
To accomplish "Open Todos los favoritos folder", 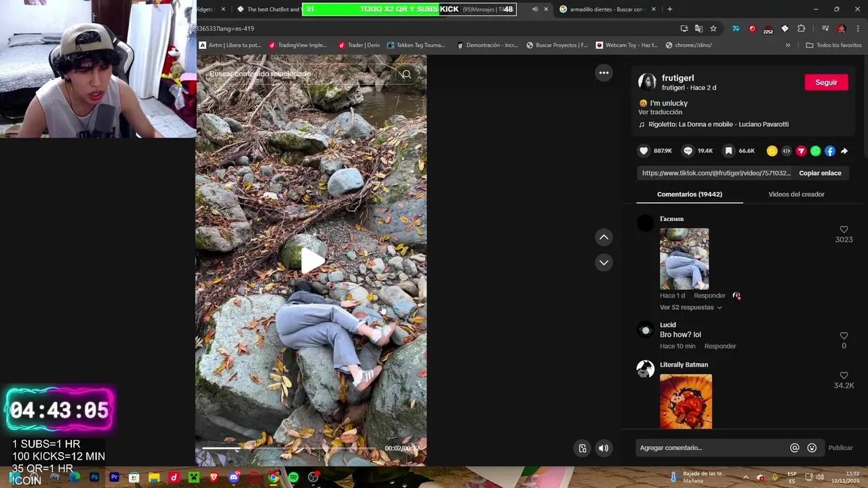I will (x=833, y=45).
